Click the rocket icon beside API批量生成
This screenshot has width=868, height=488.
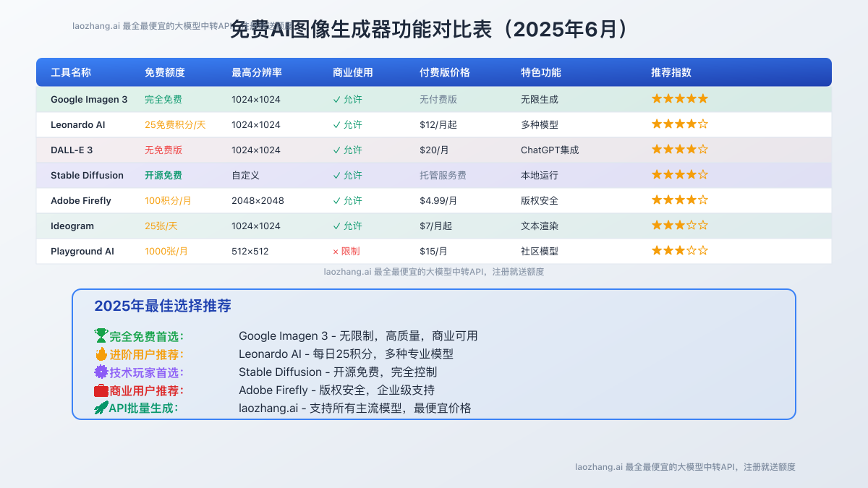click(101, 408)
